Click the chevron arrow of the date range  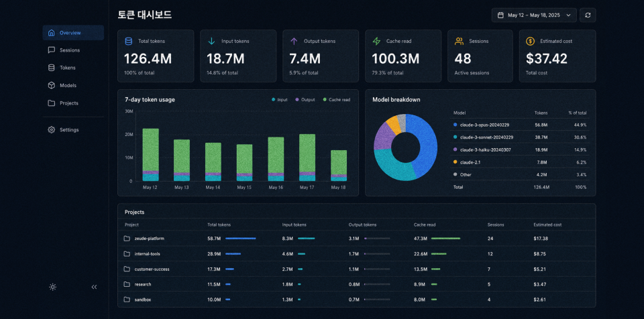click(568, 15)
